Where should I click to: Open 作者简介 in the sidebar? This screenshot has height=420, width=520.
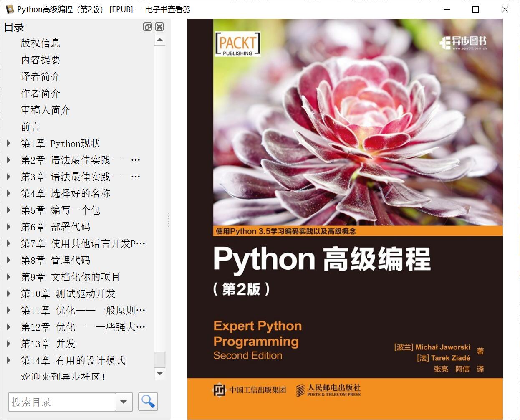pos(40,93)
